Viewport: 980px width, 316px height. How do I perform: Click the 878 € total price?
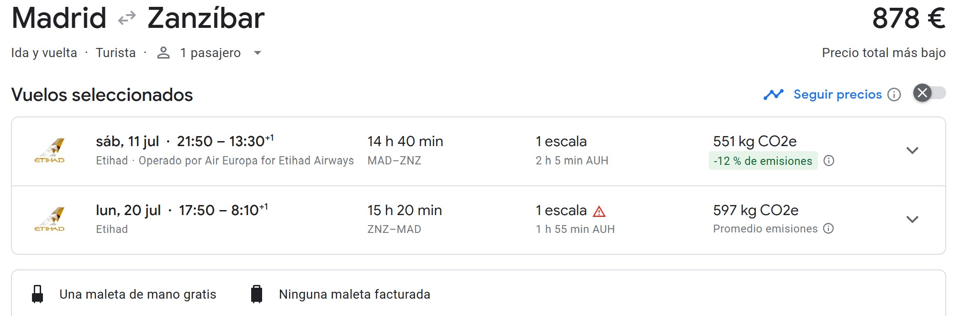tap(908, 18)
